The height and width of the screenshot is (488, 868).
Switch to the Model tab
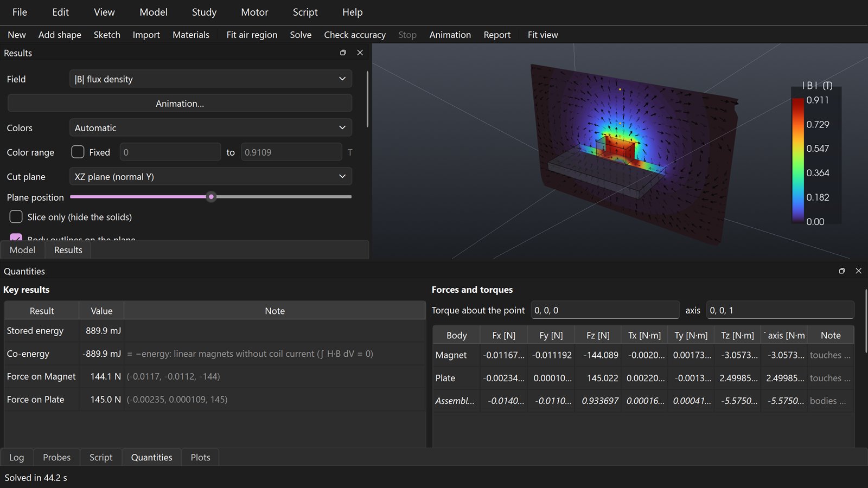coord(22,250)
